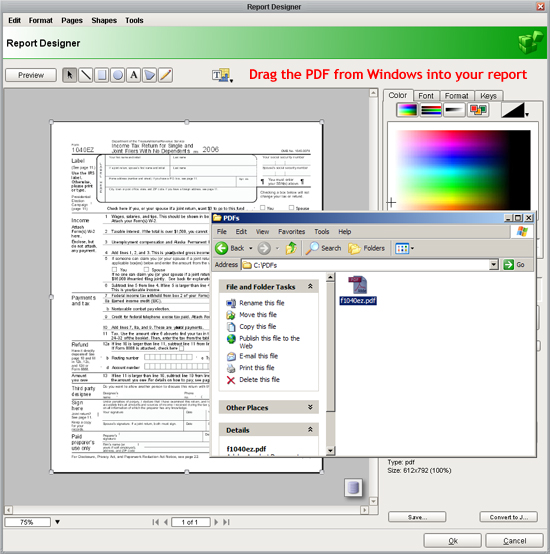Select the Polygon shape tool
The image size is (550, 554).
[150, 75]
